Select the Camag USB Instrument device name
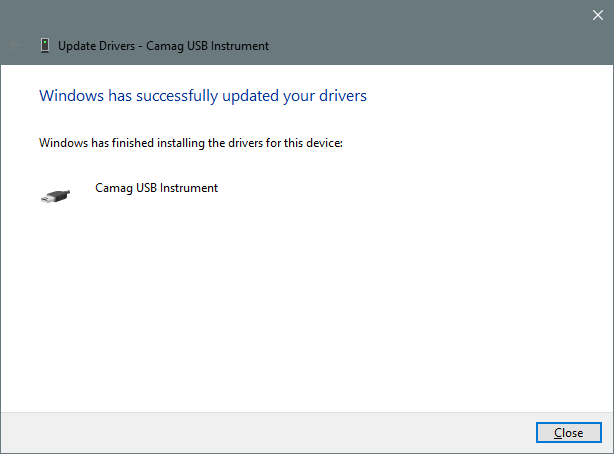 click(x=156, y=188)
